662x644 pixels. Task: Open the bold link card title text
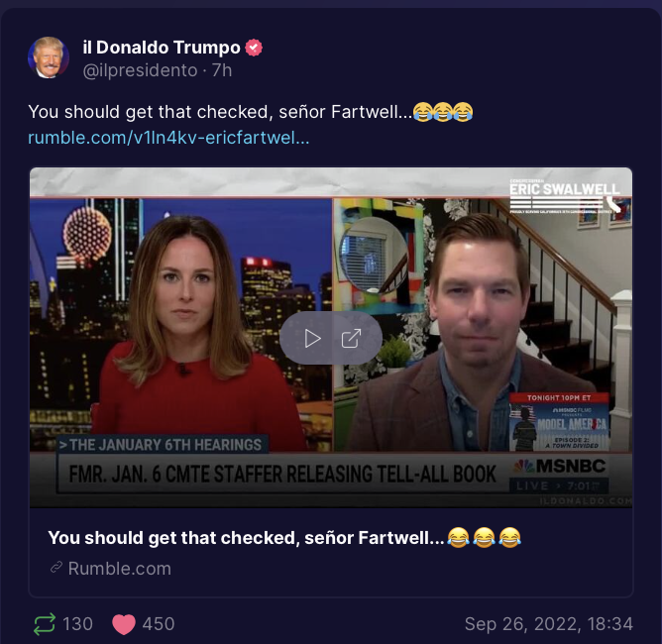pos(284,538)
